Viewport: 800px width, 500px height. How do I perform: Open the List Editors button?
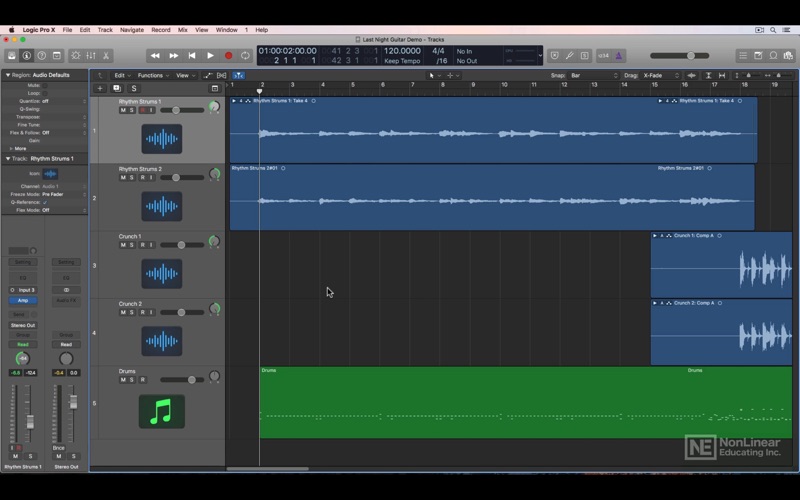743,56
